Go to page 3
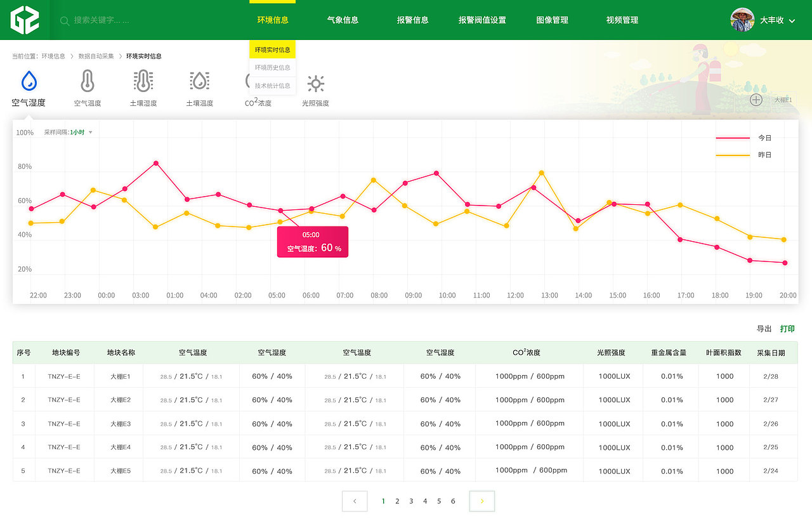 click(x=411, y=501)
